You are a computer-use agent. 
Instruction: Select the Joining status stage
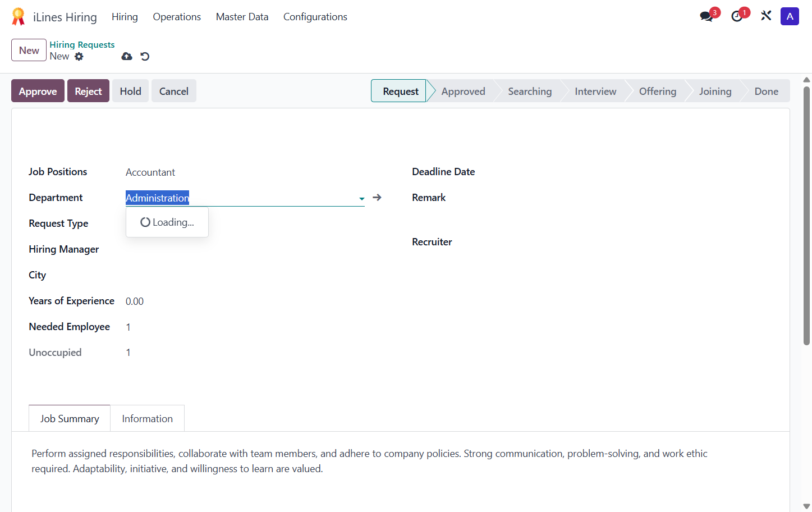715,91
